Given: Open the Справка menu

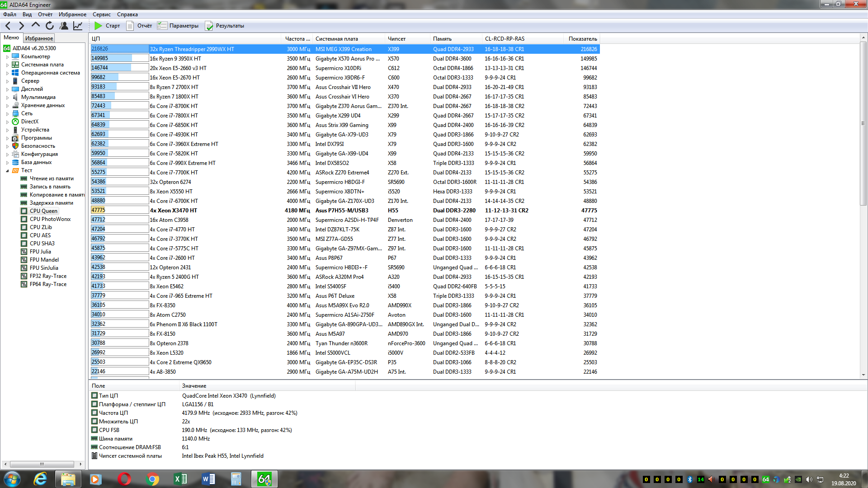Looking at the screenshot, I should [127, 14].
